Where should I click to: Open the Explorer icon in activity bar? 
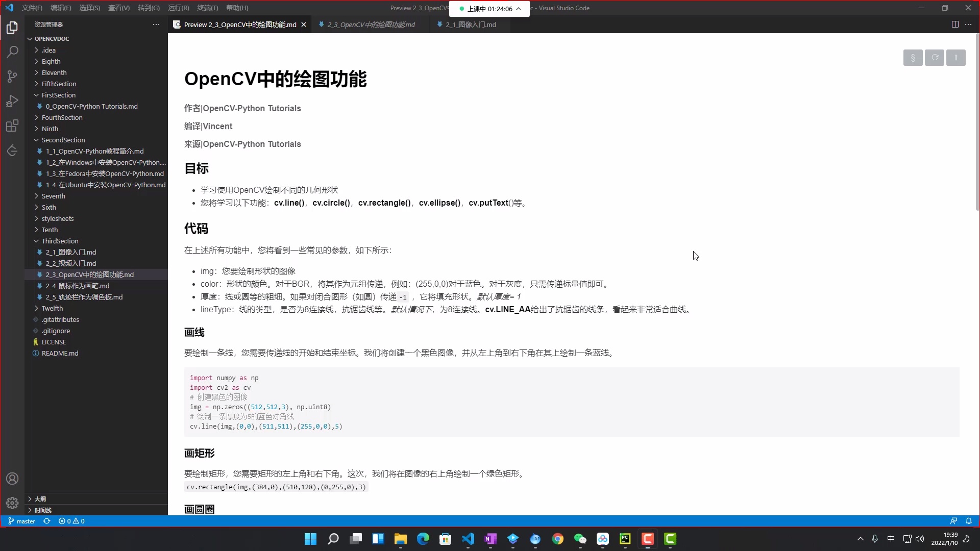pos(12,28)
